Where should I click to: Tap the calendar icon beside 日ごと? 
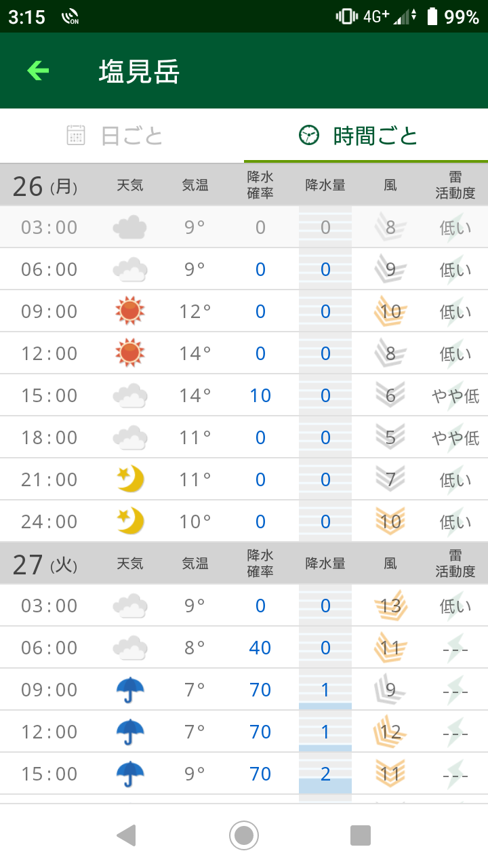click(x=76, y=136)
